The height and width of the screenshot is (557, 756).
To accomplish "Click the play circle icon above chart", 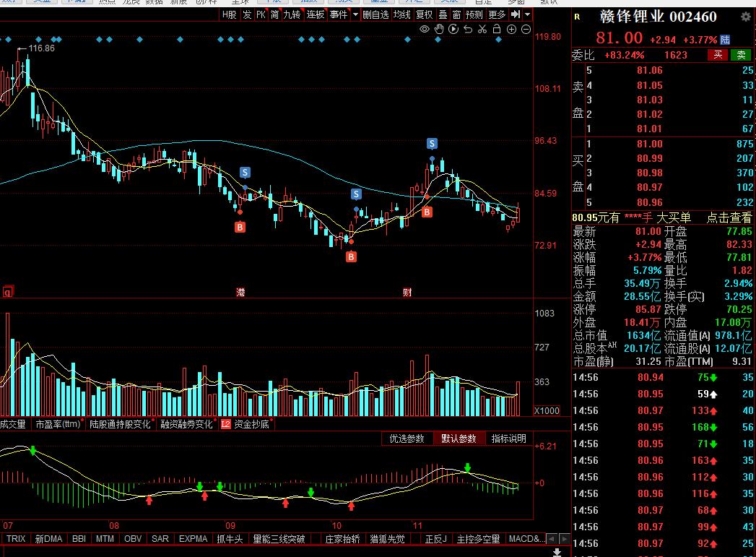I will 453,29.
